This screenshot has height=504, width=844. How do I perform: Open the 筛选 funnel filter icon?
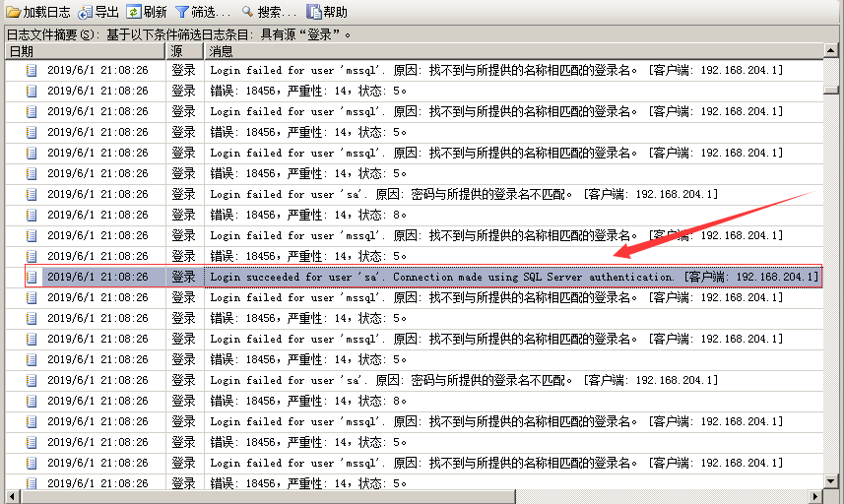(x=182, y=13)
